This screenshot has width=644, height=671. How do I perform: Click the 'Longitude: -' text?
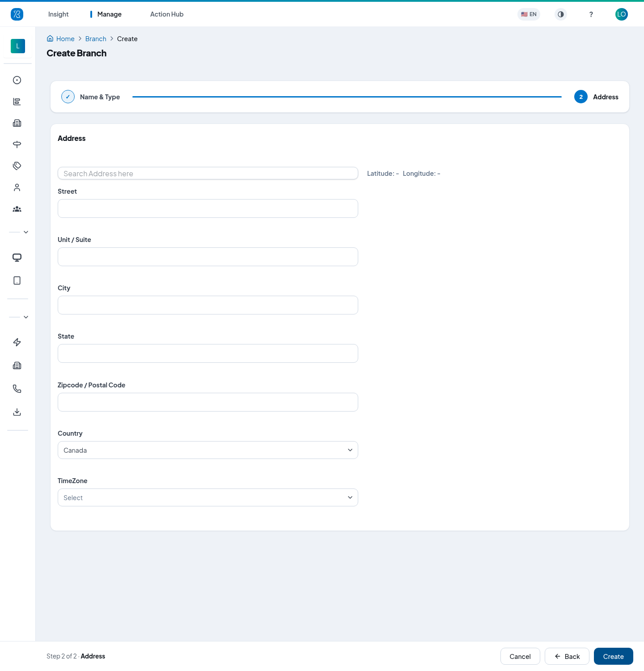coord(421,174)
